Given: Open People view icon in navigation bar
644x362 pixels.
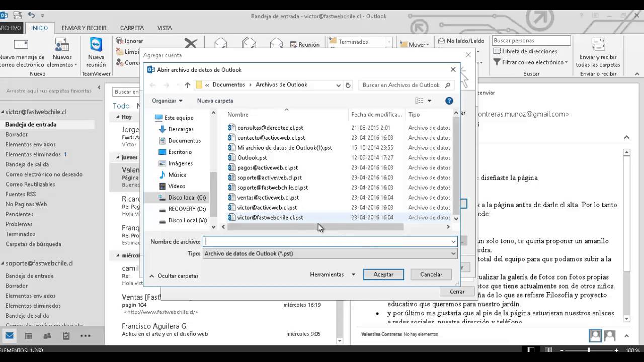Looking at the screenshot, I should point(47,336).
